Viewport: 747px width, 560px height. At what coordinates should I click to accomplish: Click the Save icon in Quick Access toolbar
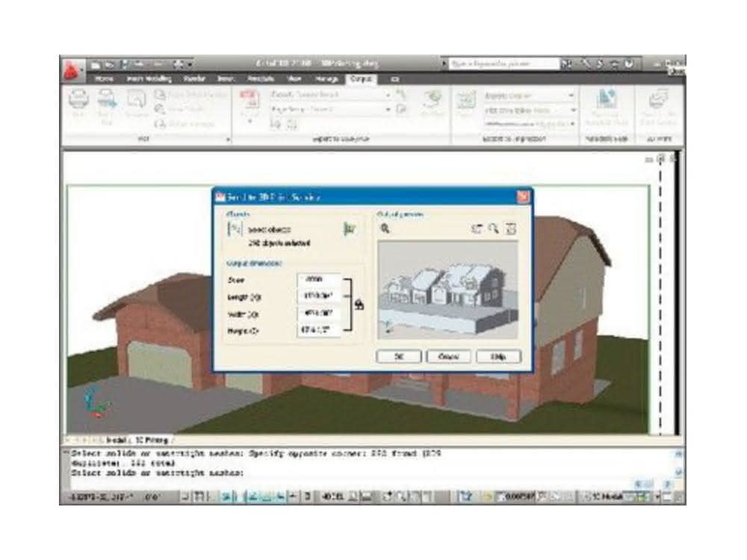pyautogui.click(x=124, y=64)
